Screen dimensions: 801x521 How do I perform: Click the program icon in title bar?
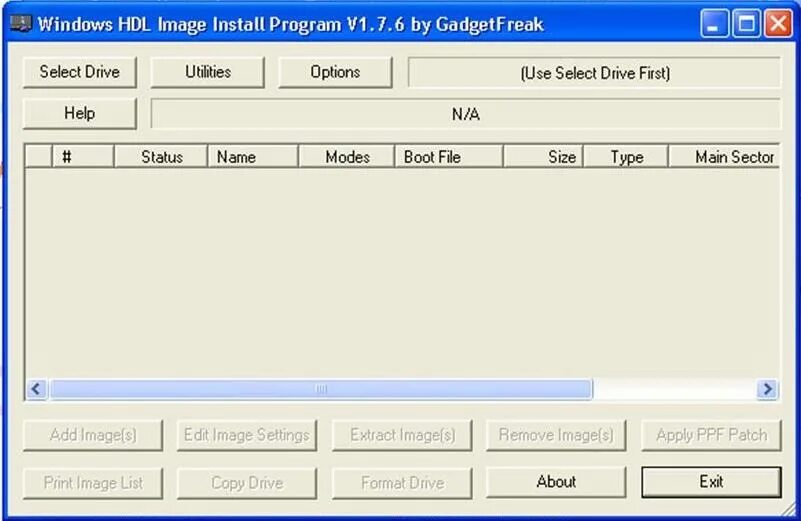20,23
